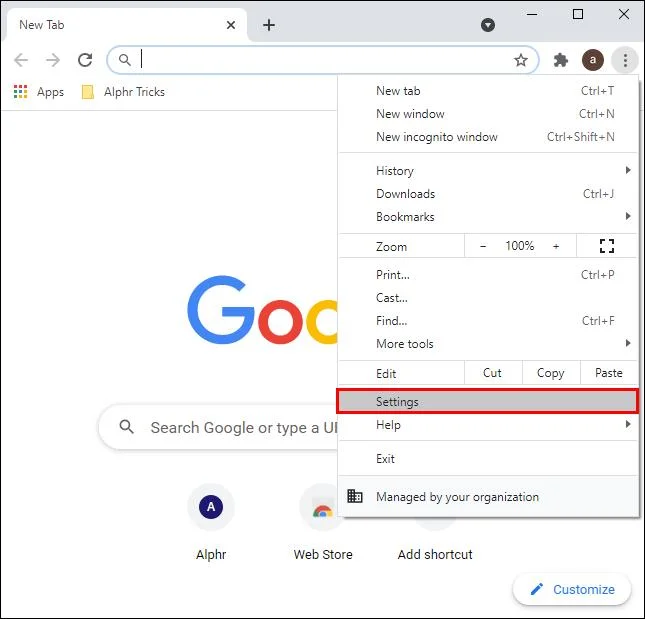Click the three-dot Chrome menu button
Image resolution: width=645 pixels, height=619 pixels.
click(625, 60)
